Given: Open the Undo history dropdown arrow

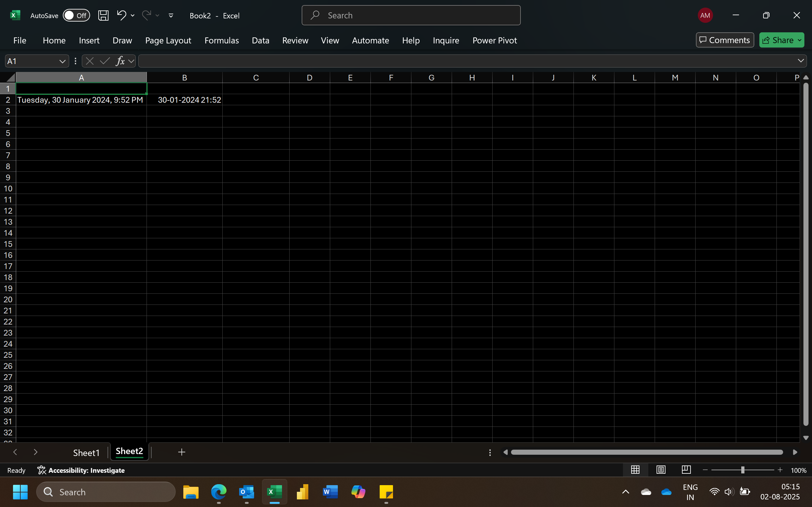Looking at the screenshot, I should click(133, 16).
